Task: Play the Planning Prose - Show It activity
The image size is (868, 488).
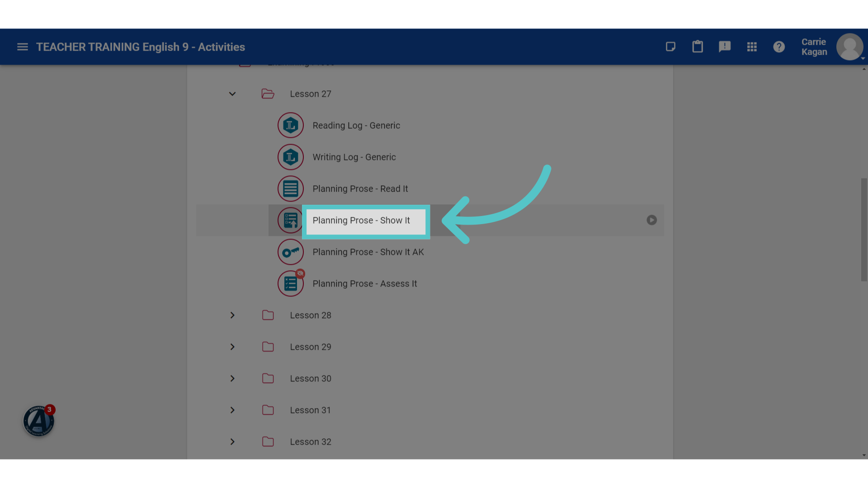Action: [651, 220]
